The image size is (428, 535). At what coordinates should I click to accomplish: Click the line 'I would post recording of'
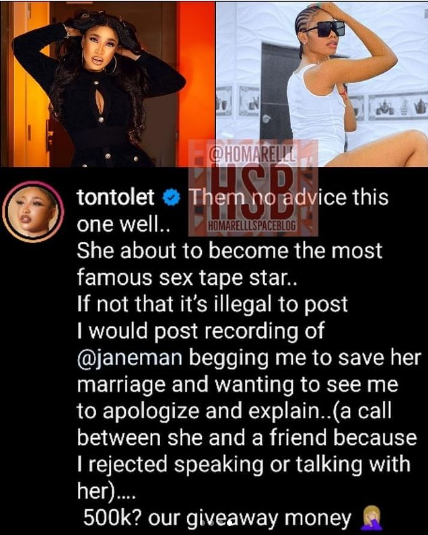200,331
